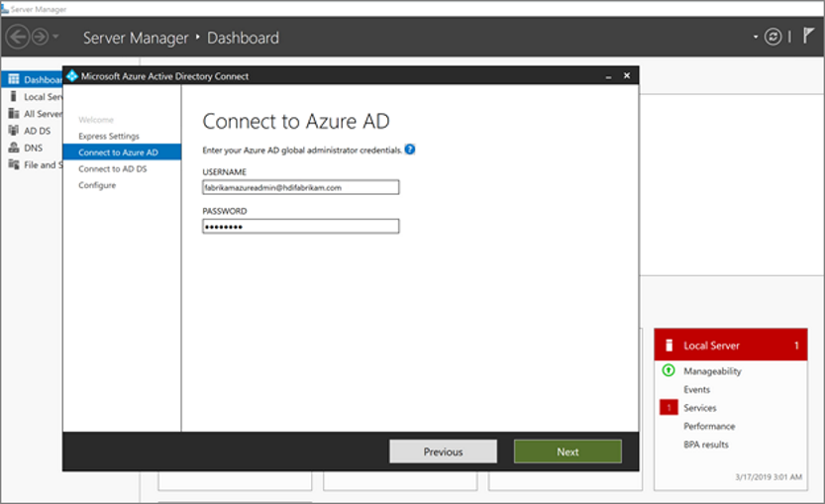This screenshot has height=504, width=825.
Task: Select the Connect to Azure AD step
Action: [122, 152]
